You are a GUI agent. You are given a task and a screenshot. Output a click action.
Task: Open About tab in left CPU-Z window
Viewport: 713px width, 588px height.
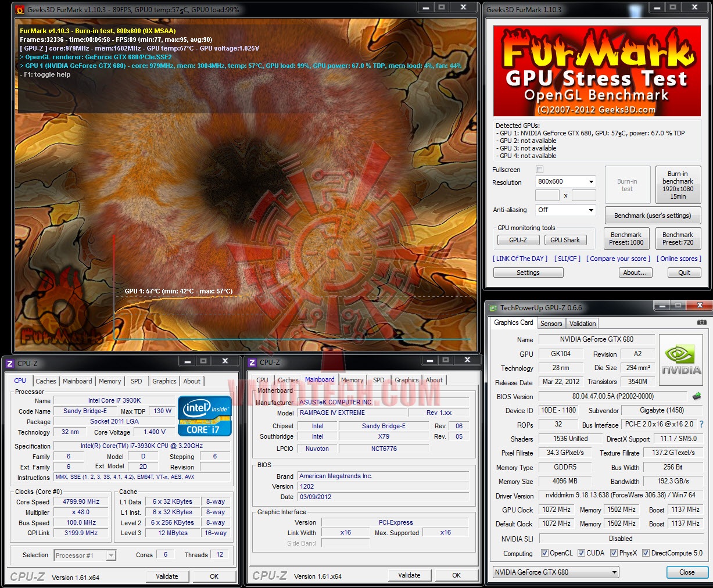(x=192, y=381)
